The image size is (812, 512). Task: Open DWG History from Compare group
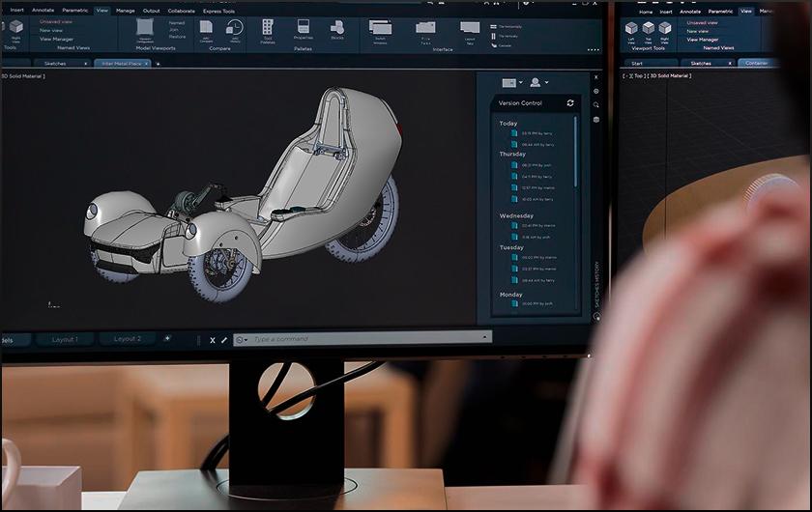(x=234, y=29)
